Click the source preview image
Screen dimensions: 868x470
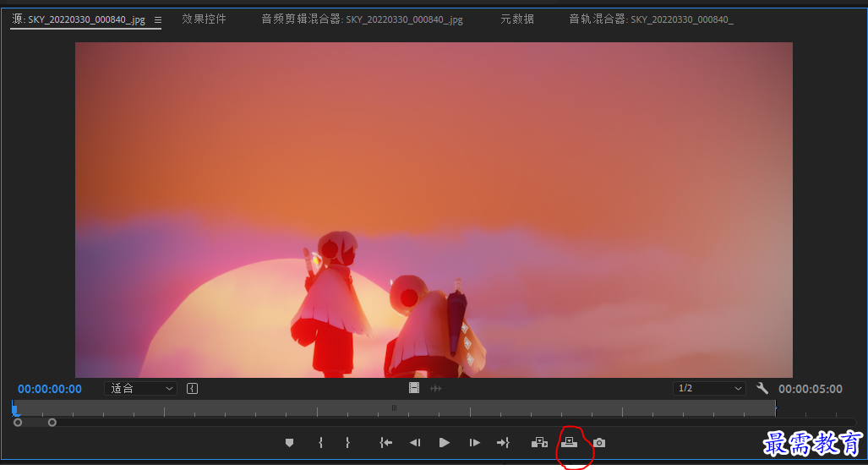point(434,210)
